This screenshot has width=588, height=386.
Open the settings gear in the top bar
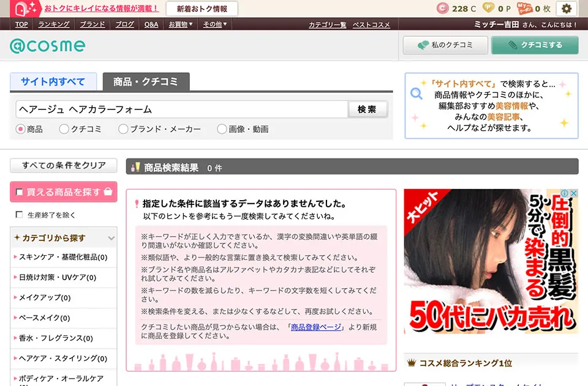567,9
